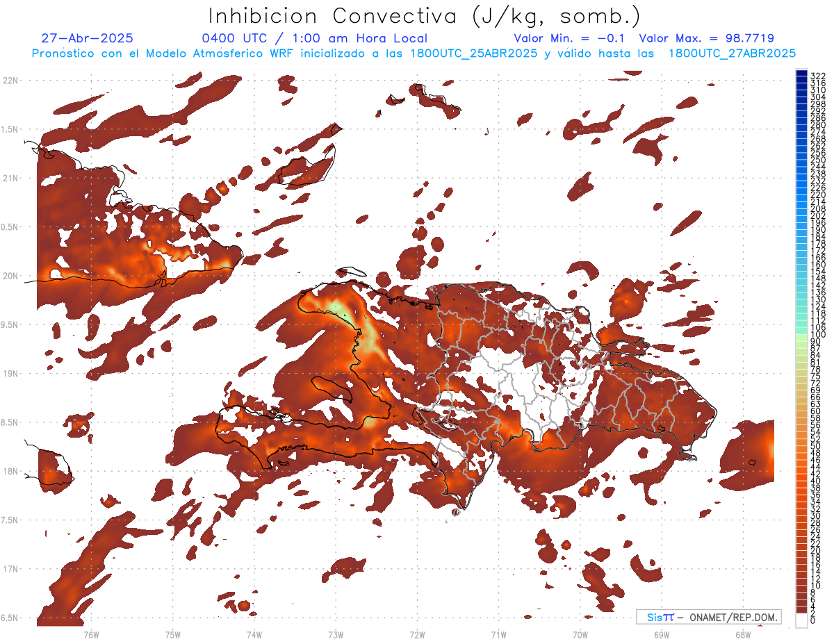
Task: Click the "6.5N" latitude label
Action: [x=10, y=618]
